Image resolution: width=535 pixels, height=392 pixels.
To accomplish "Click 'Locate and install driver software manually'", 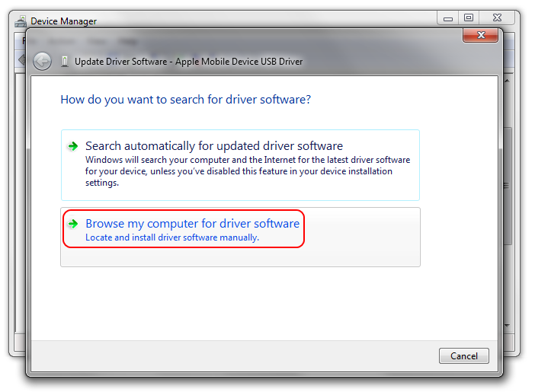I will tap(172, 237).
